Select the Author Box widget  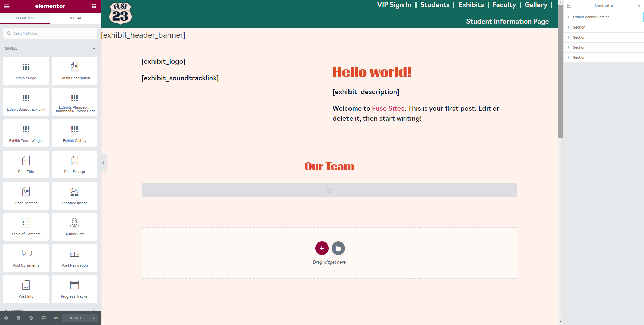(74, 227)
